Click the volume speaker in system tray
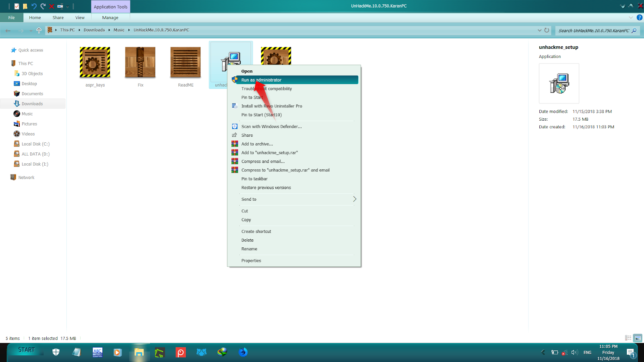Screen dimensions: 644x362 [x=574, y=352]
